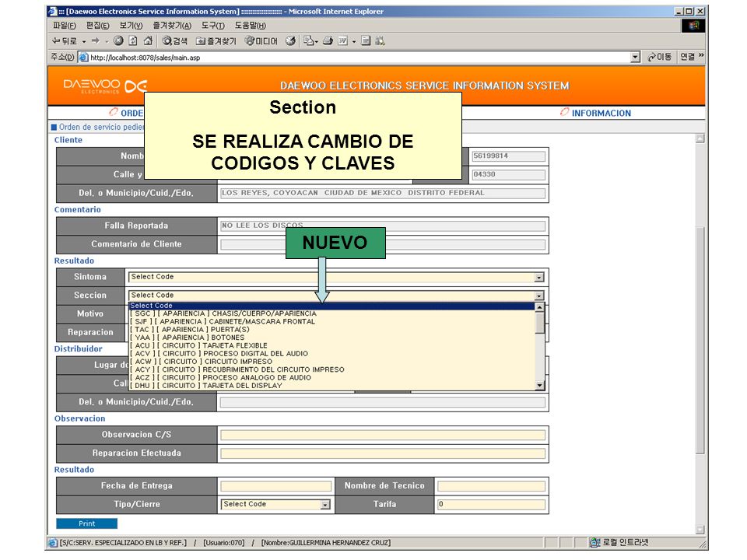This screenshot has width=747, height=560.
Task: Open the 파일(F) menu
Action: point(65,26)
